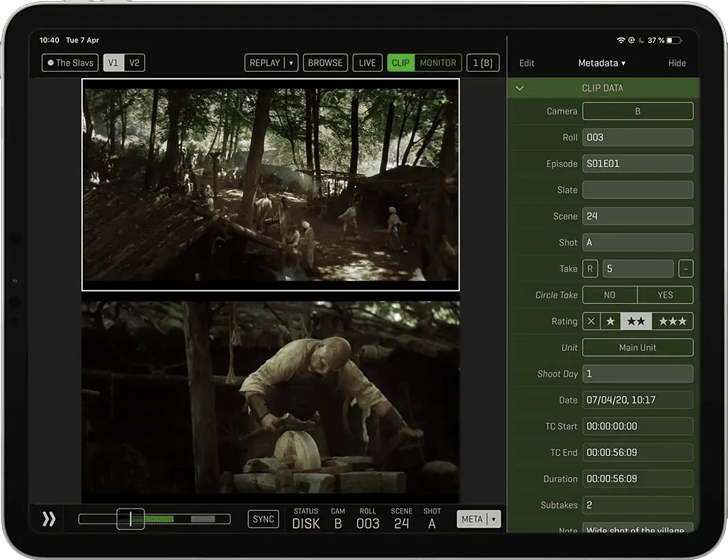The height and width of the screenshot is (560, 728).
Task: Open the REPLAY dropdown arrow
Action: 291,63
